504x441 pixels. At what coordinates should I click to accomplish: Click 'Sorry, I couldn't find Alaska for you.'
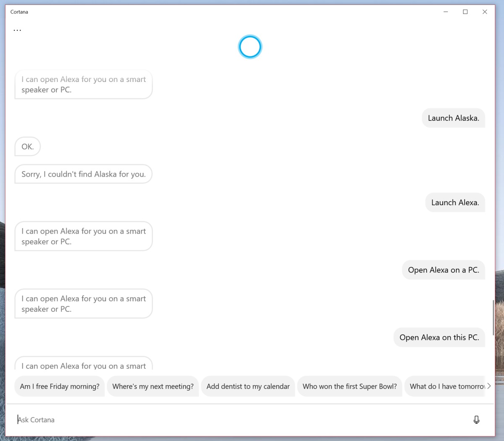pos(84,174)
